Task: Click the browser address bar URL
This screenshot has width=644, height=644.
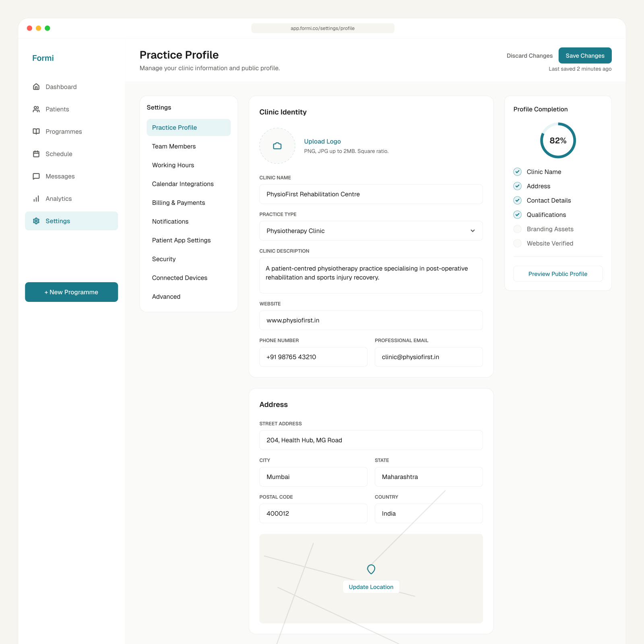Action: coord(323,28)
